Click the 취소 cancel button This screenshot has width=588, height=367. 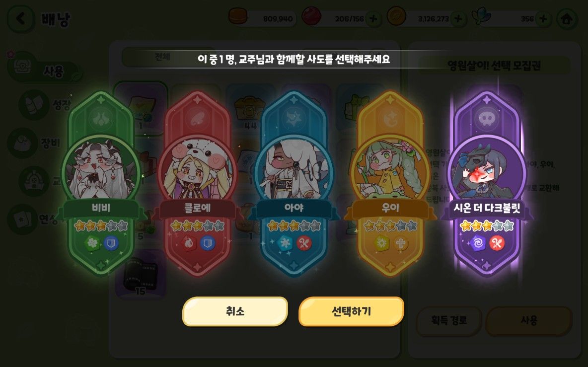[235, 311]
